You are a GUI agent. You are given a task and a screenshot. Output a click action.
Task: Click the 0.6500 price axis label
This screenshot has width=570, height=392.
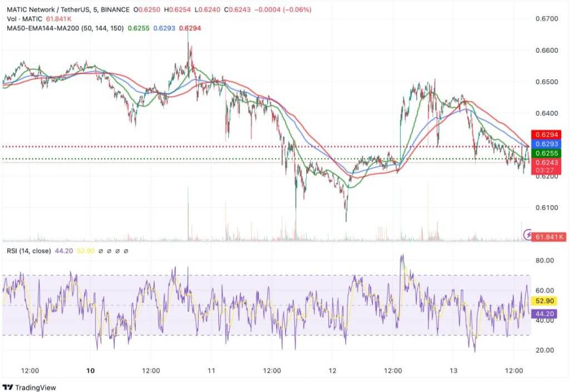tap(547, 82)
